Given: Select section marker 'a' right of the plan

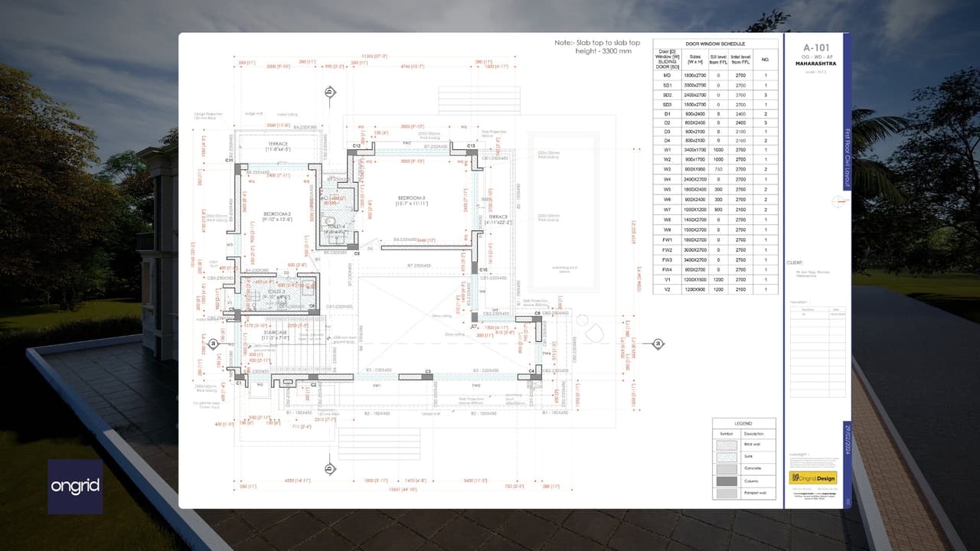Looking at the screenshot, I should 658,344.
